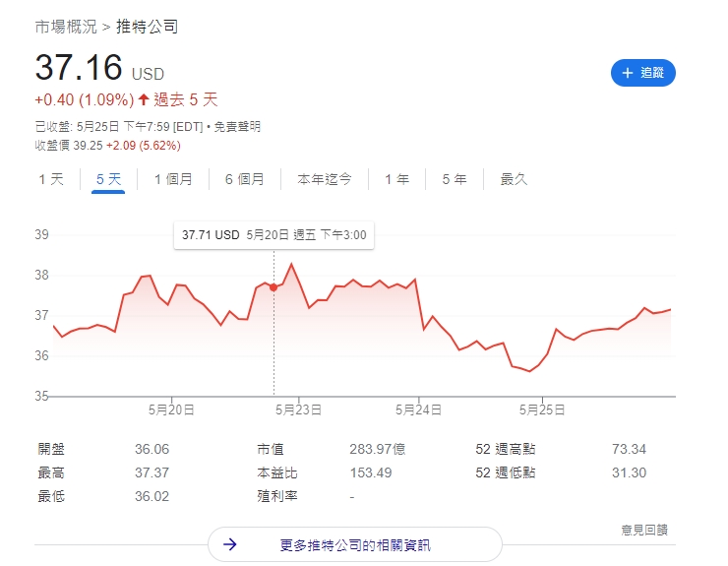Click the 5月23日 x-axis label

point(298,409)
